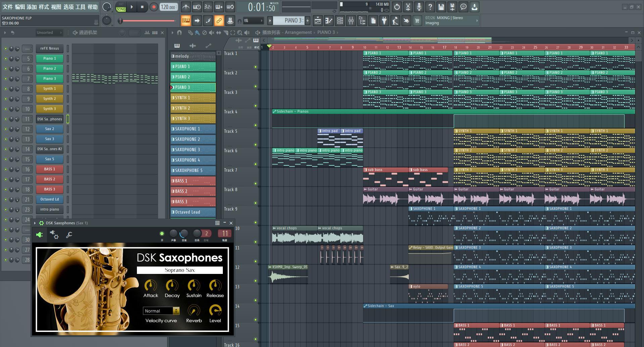Viewport: 644px width, 347px height.
Task: Open the Velocity curve Normal dropdown
Action: [161, 311]
